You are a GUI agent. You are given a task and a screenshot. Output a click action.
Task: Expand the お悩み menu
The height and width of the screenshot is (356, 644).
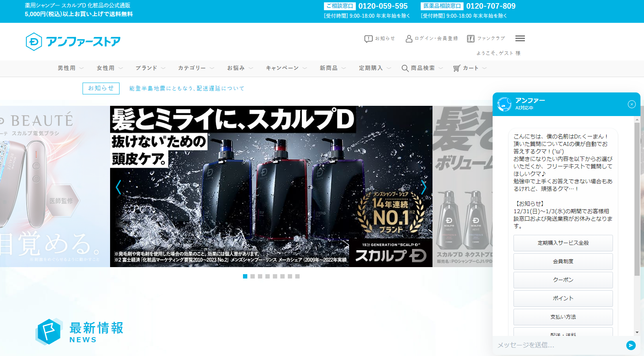click(x=240, y=68)
